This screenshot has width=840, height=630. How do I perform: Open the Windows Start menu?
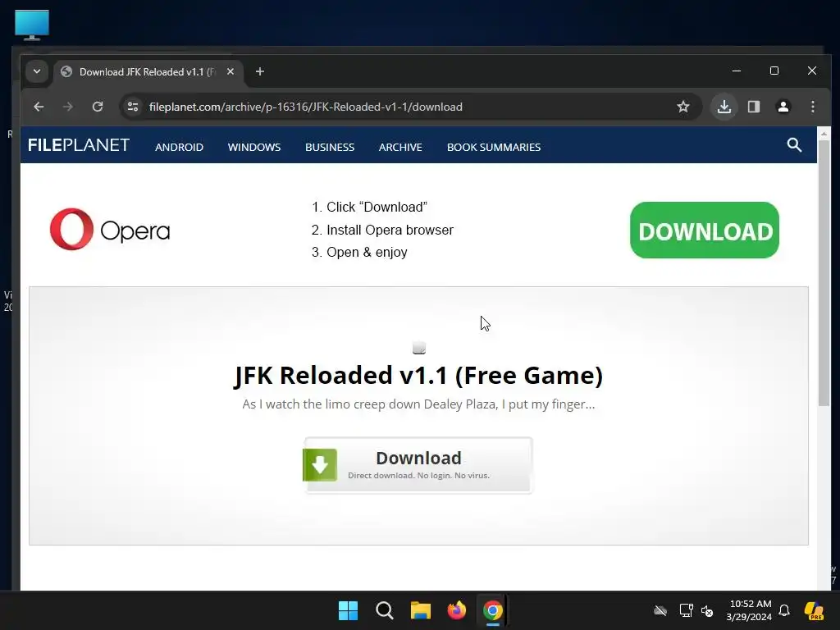pos(348,610)
